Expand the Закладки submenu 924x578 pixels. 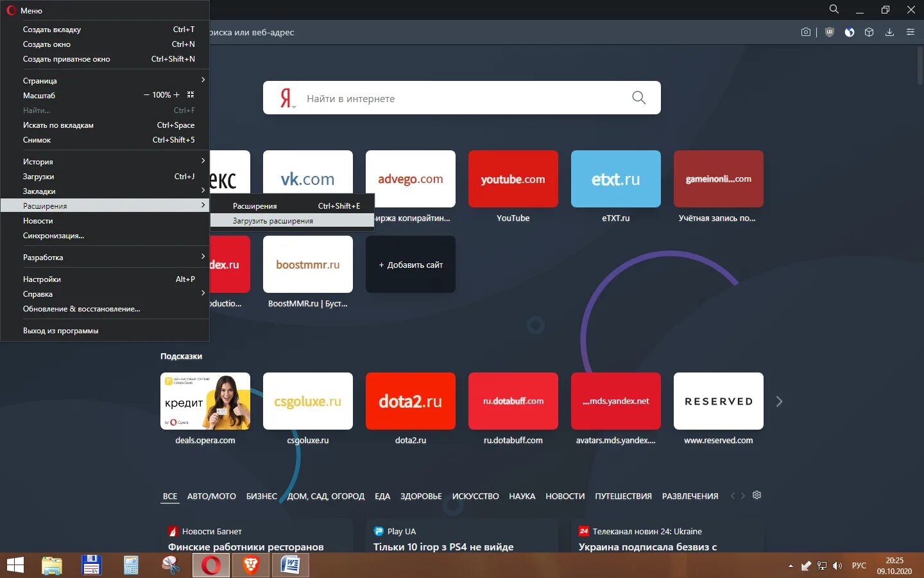click(x=105, y=191)
